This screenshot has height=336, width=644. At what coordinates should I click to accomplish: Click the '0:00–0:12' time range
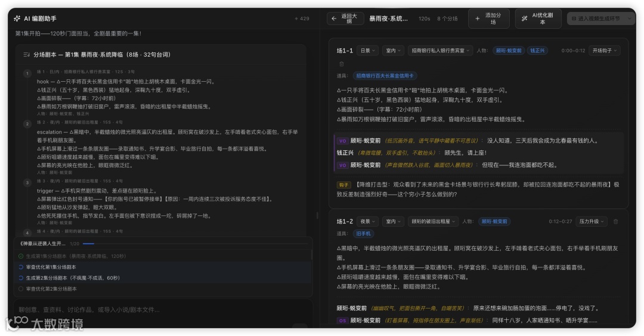click(x=574, y=51)
